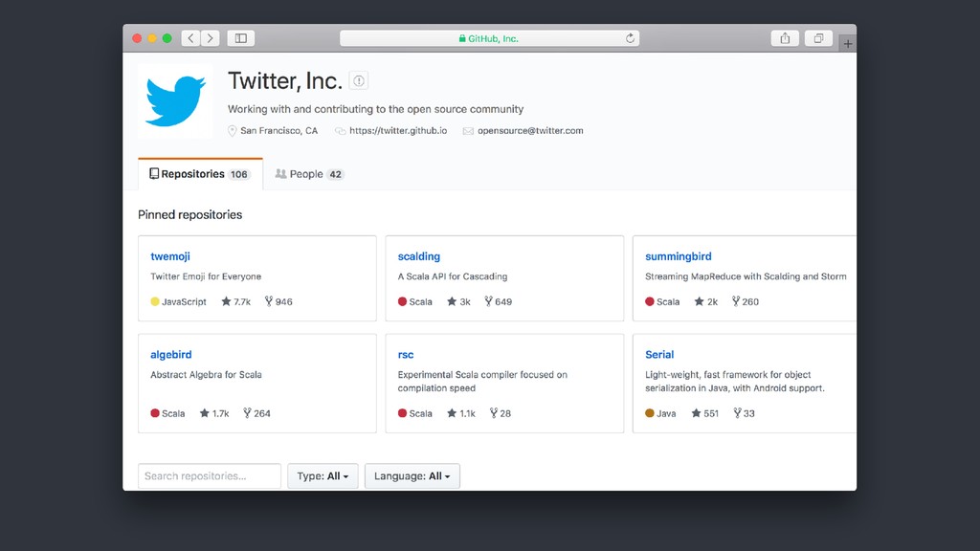Viewport: 980px width, 551px height.
Task: Select the Repositories tab
Action: (200, 174)
